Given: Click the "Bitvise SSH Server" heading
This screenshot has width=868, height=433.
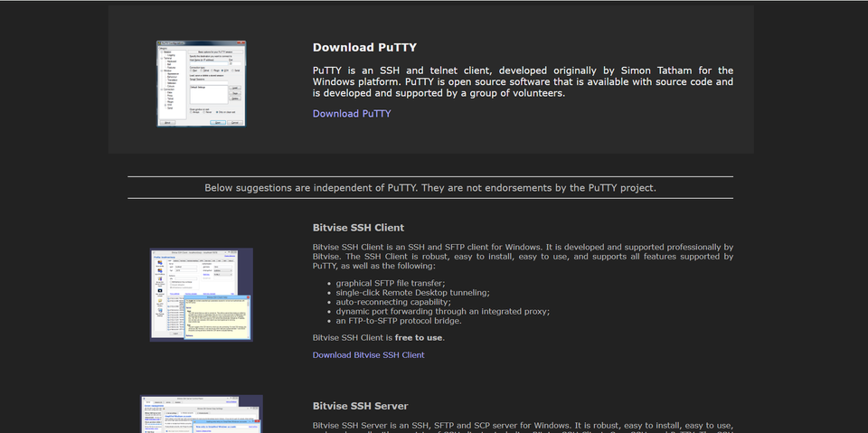Looking at the screenshot, I should click(360, 406).
